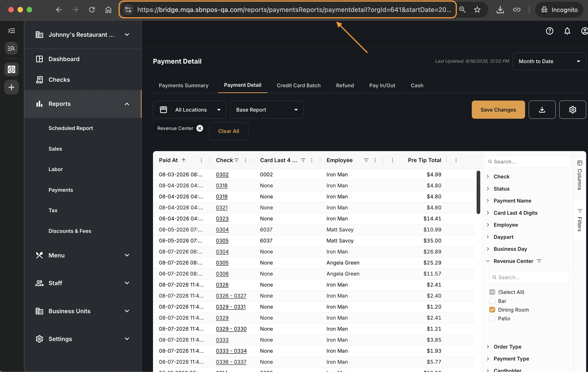Check the Bar revenue center

(x=492, y=301)
